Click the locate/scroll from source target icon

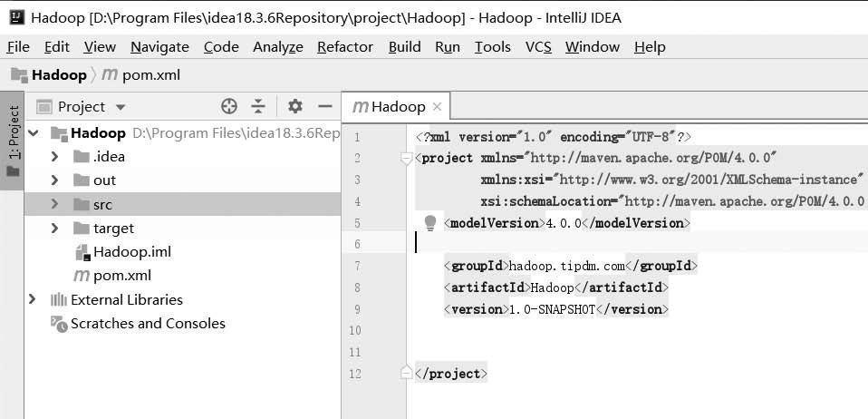(228, 106)
